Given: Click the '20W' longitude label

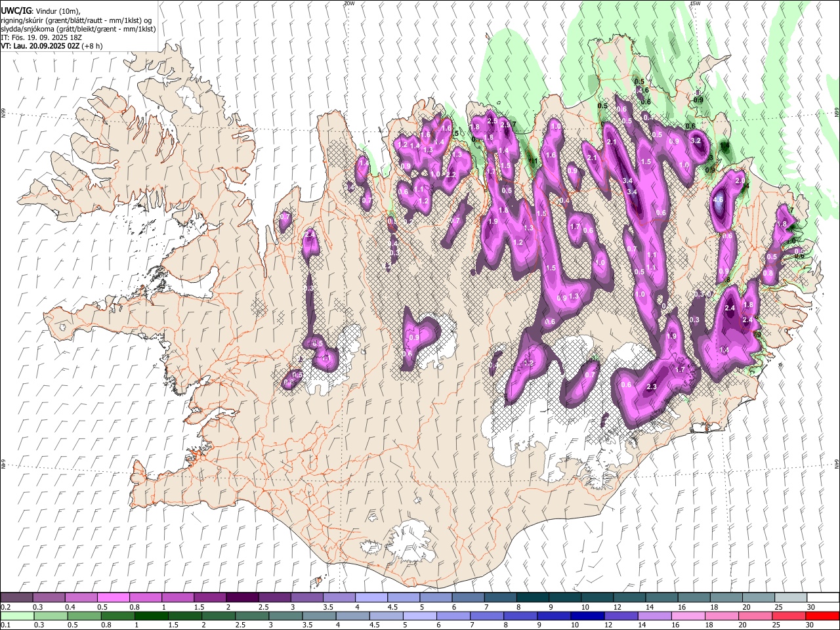Looking at the screenshot, I should (x=349, y=3).
